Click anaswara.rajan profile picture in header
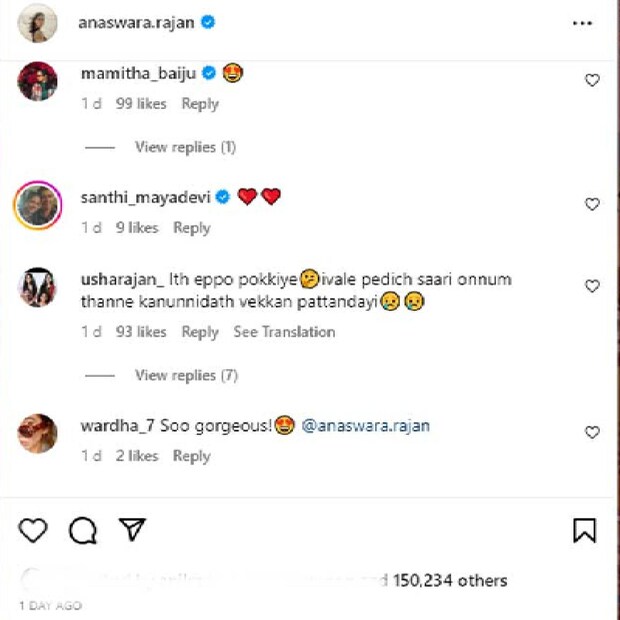Viewport: 620px width, 620px height. [x=38, y=24]
